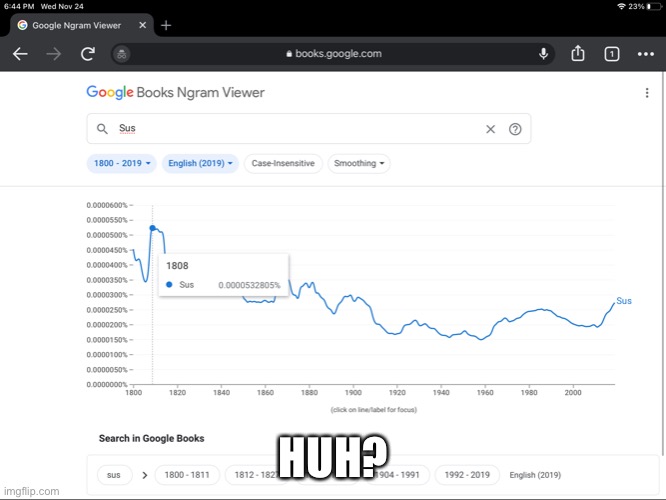Open the tab switcher showing 1 tab
This screenshot has height=500, width=666.
(x=612, y=54)
